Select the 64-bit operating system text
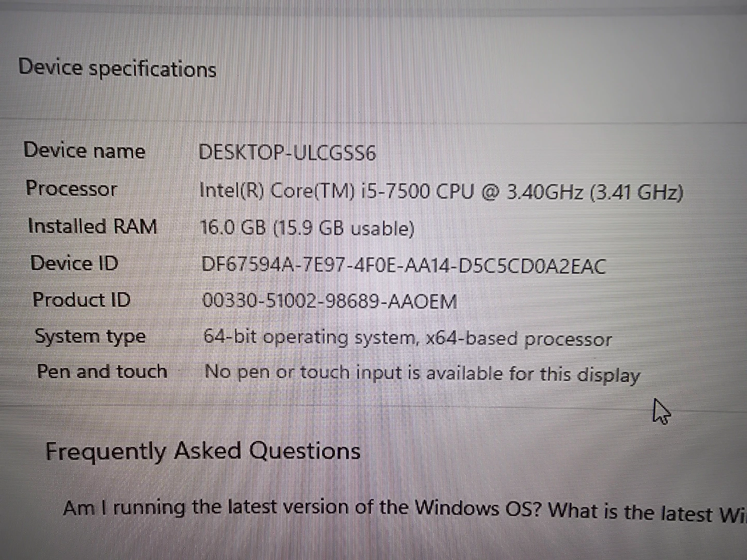Image resolution: width=747 pixels, height=560 pixels. click(x=310, y=338)
